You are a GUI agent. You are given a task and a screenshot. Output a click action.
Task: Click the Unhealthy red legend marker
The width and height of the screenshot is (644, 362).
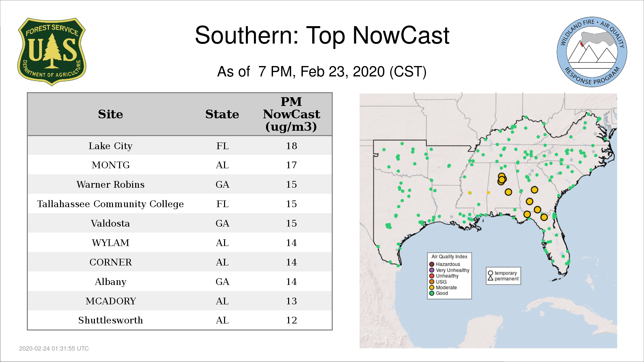click(x=432, y=276)
